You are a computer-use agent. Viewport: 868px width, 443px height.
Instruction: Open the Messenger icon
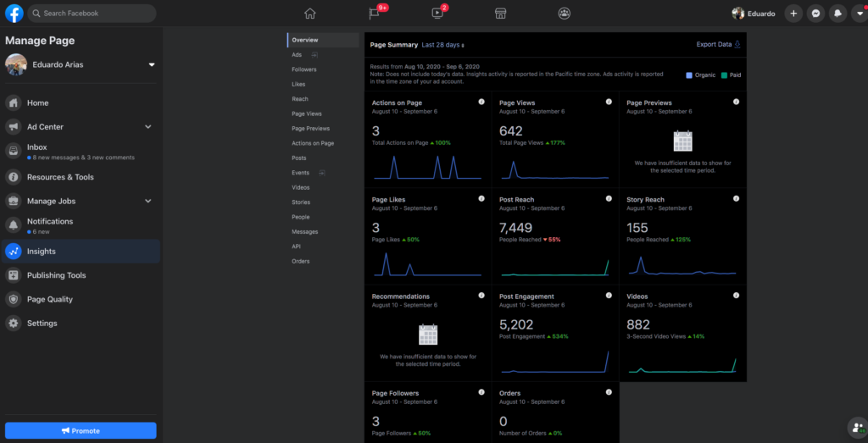click(815, 14)
